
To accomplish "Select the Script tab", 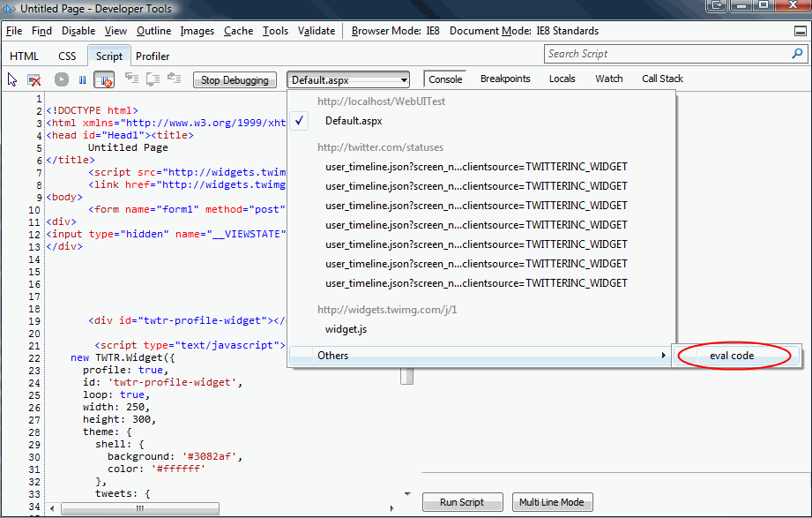I will click(108, 56).
